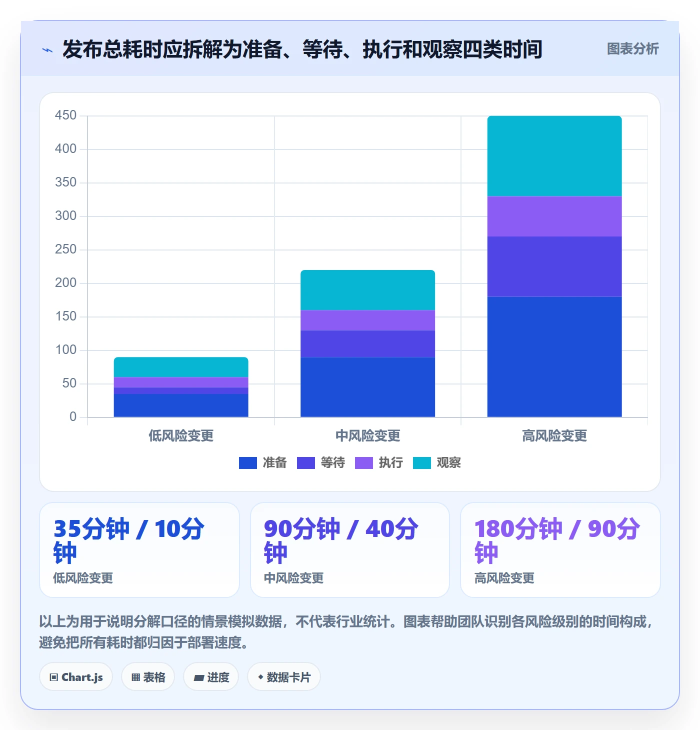Click the 中风险变更 x-axis label

pos(367,436)
